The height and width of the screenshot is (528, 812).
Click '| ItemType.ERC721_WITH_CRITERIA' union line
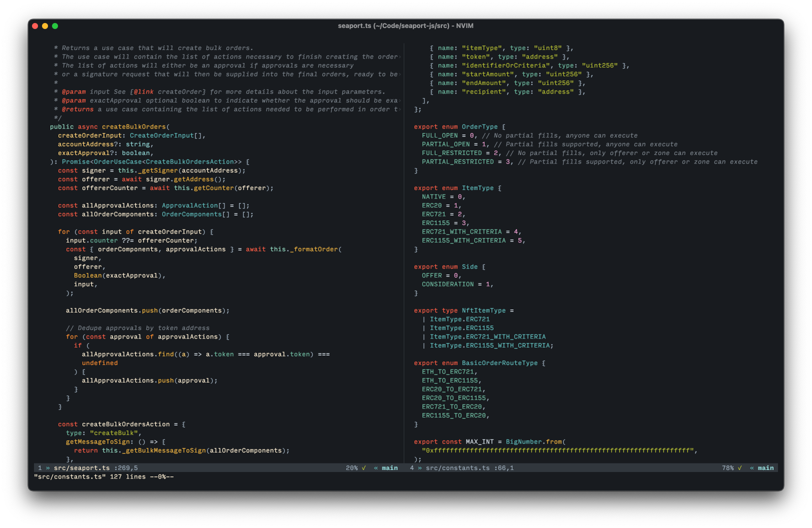coord(484,337)
